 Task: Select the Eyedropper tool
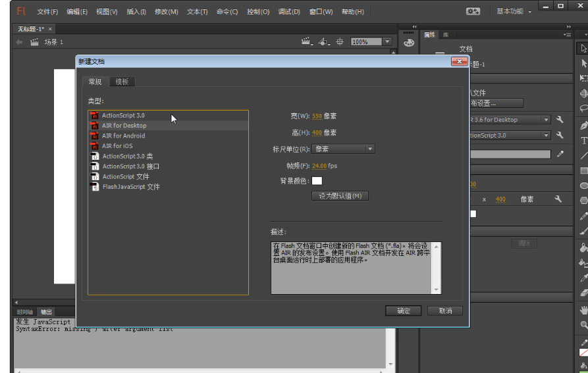click(x=583, y=278)
